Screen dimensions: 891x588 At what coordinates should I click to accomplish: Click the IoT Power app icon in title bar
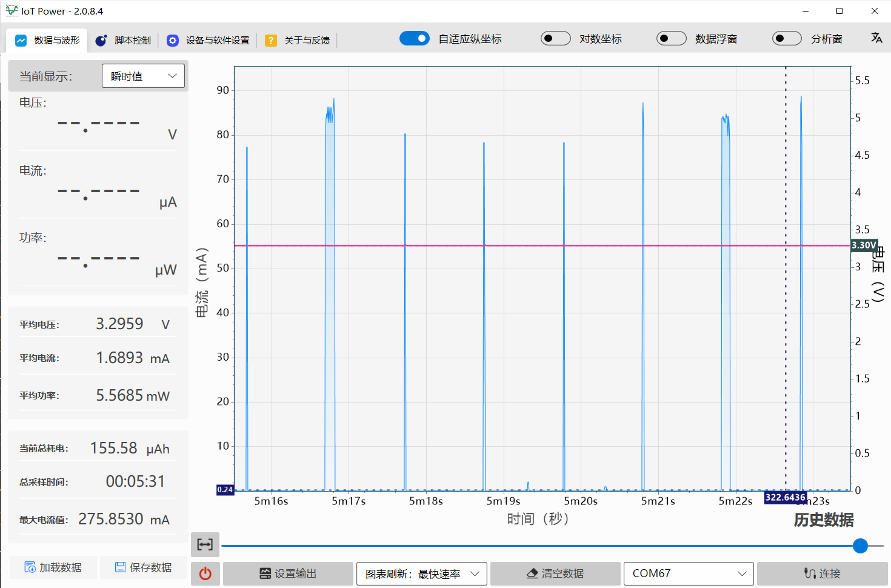coord(12,10)
